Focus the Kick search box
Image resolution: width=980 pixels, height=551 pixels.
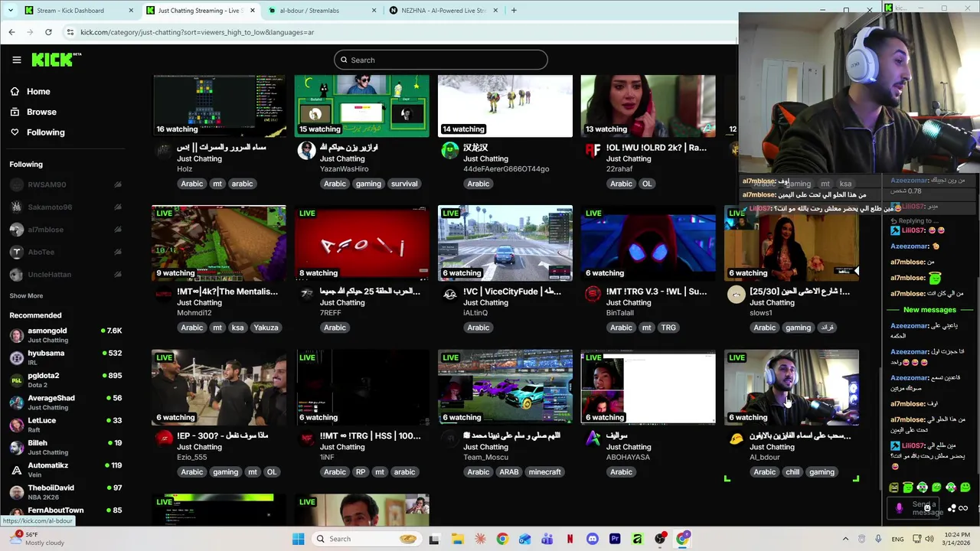pyautogui.click(x=441, y=60)
